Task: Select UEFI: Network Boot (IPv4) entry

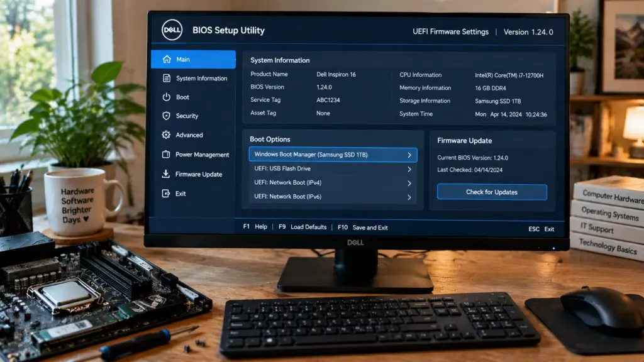Action: coord(333,183)
